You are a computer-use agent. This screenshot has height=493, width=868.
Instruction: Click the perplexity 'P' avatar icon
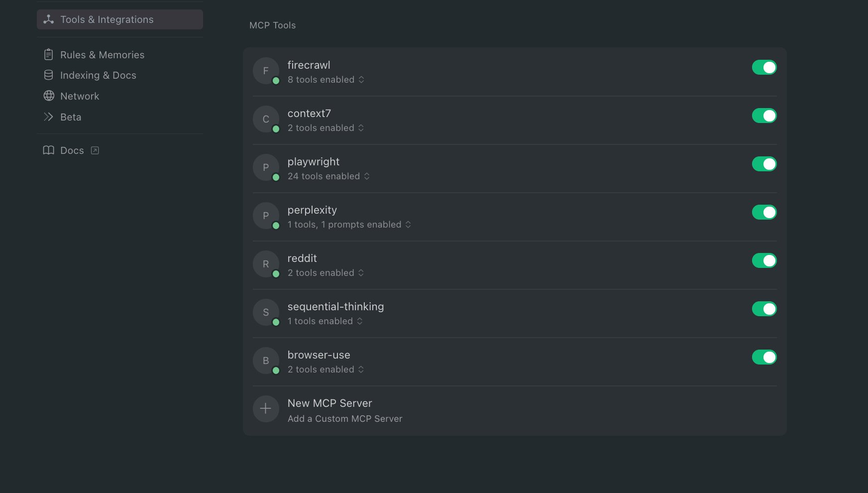point(266,216)
